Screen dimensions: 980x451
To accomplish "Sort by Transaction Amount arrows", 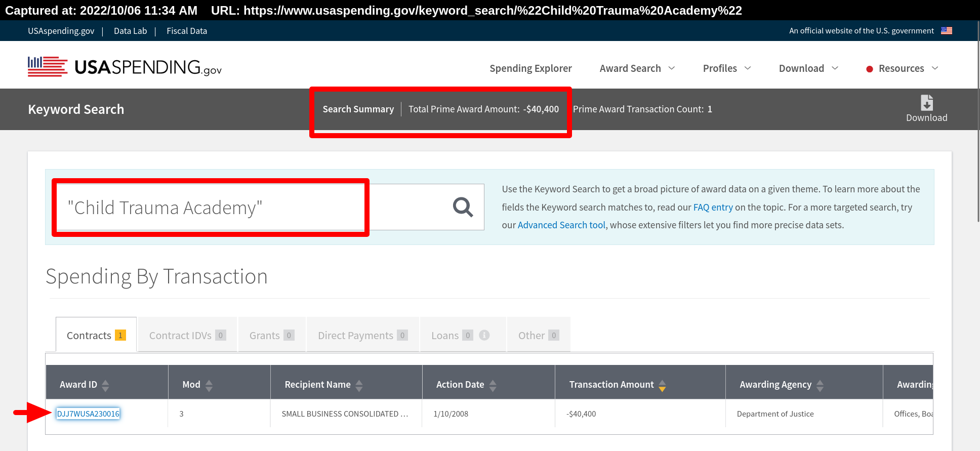I will pyautogui.click(x=662, y=386).
